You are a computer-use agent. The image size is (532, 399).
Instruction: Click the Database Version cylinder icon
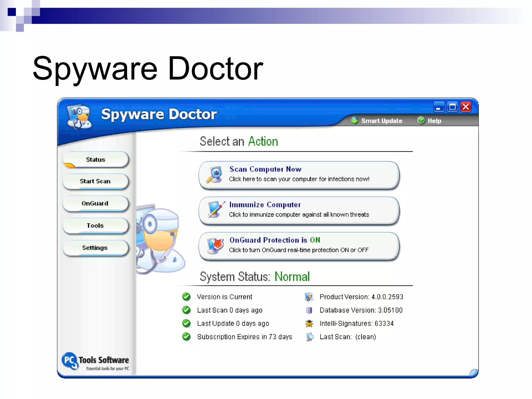pyautogui.click(x=309, y=310)
